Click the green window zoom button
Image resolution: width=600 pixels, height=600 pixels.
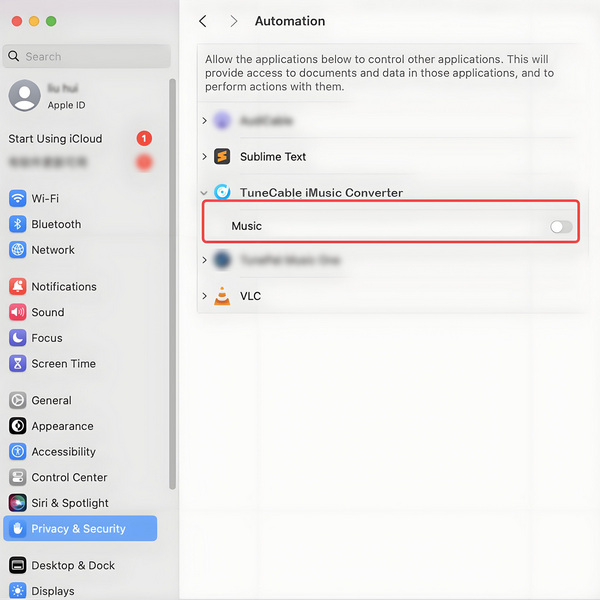(x=51, y=21)
